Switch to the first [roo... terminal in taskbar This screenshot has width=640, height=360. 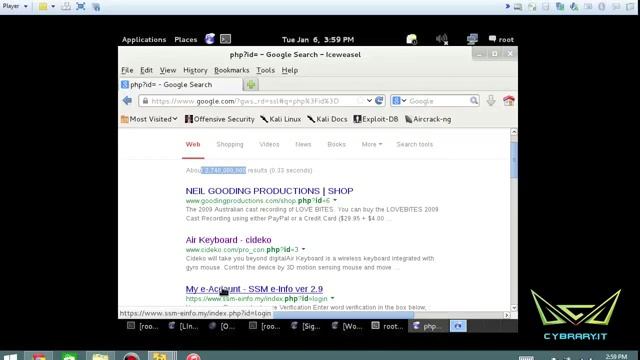click(143, 326)
